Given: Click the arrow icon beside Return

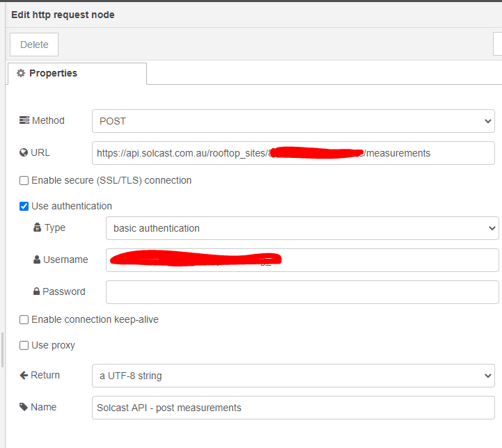Looking at the screenshot, I should click(x=24, y=375).
